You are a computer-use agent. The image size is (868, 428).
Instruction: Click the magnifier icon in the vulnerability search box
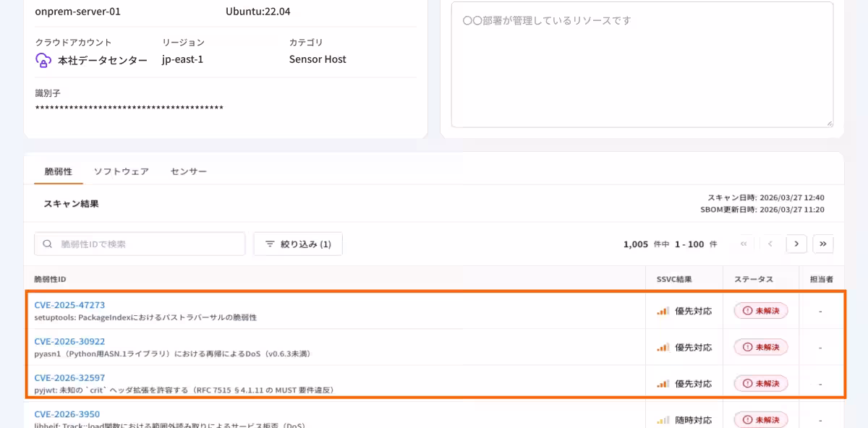(46, 244)
